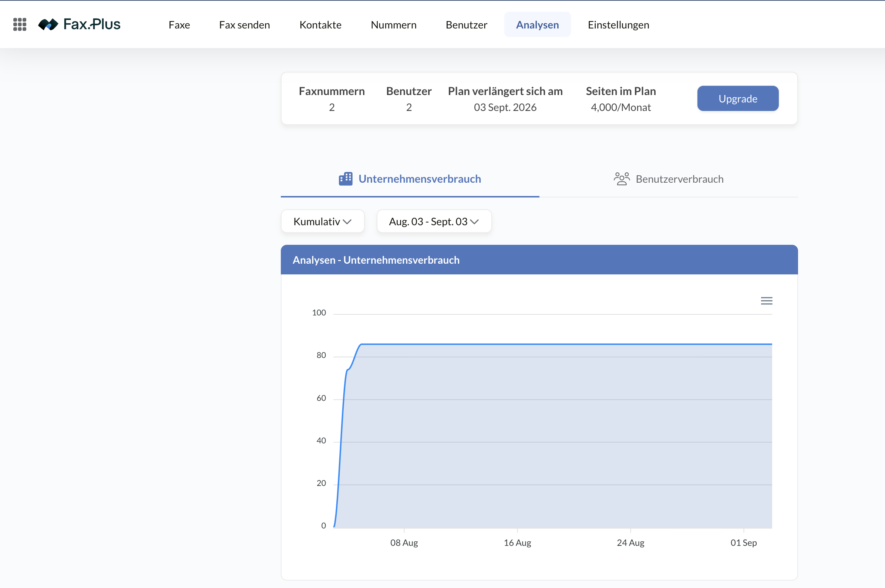Open the chart hamburger menu icon
885x588 pixels.
pos(766,301)
